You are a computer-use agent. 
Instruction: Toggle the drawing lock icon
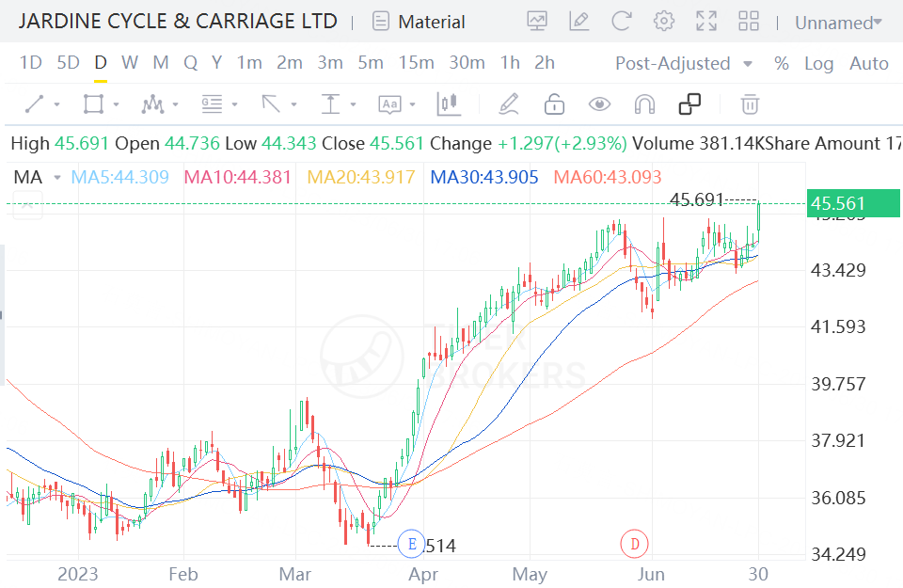(554, 104)
